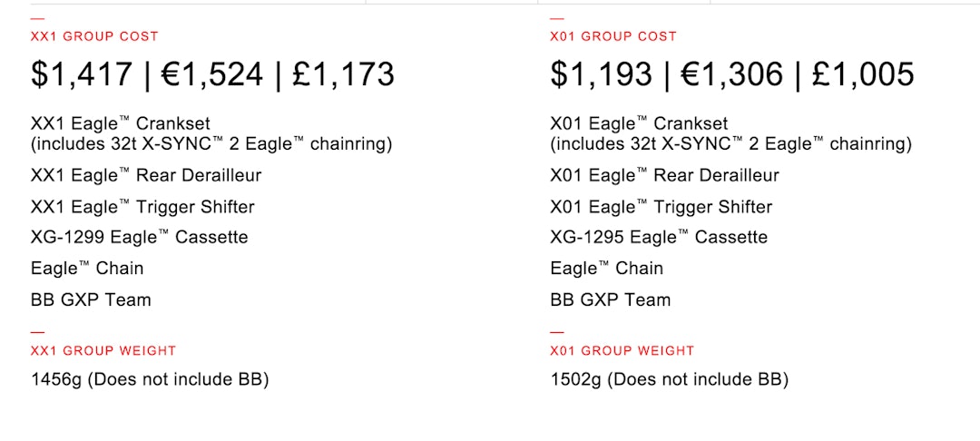Click the $1,417 XX1 price line
980x441 pixels.
point(212,74)
